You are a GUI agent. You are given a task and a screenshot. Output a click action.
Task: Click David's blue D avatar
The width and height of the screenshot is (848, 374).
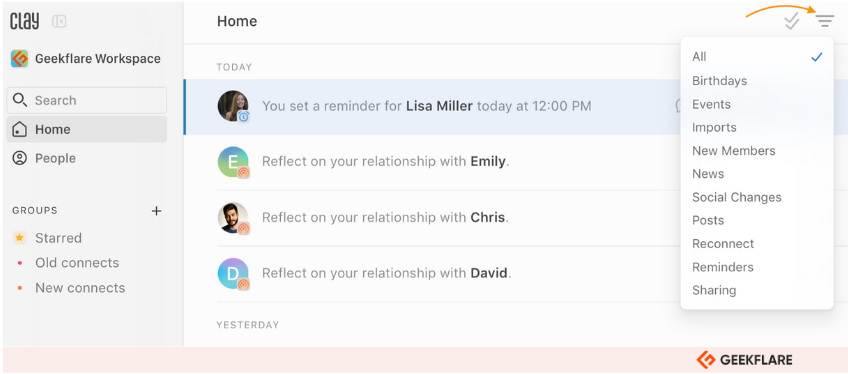[233, 273]
